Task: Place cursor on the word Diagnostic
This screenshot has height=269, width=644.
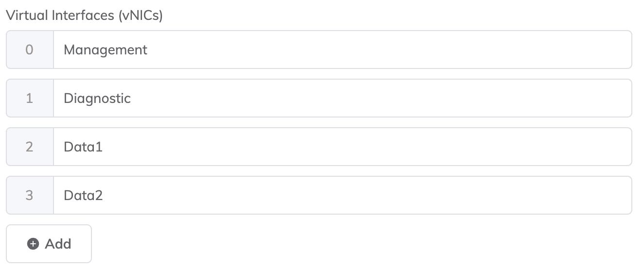Action: (97, 98)
